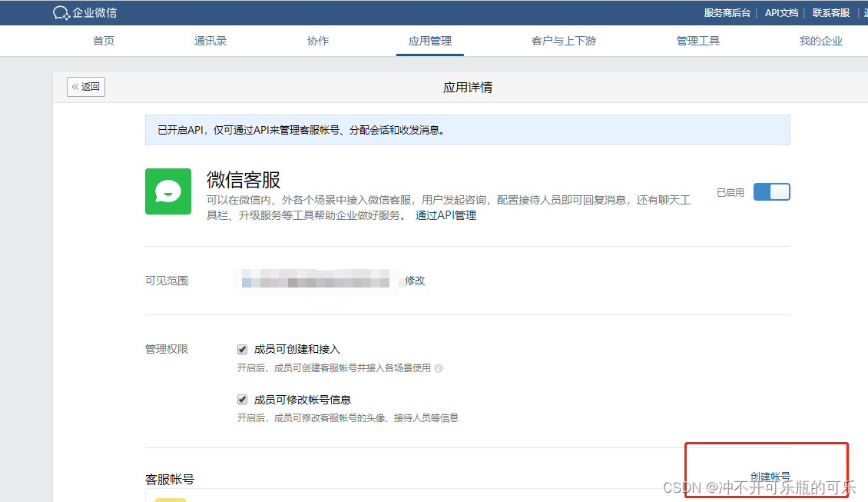Image resolution: width=868 pixels, height=502 pixels.
Task: Open the 首页 tab
Action: coord(104,41)
